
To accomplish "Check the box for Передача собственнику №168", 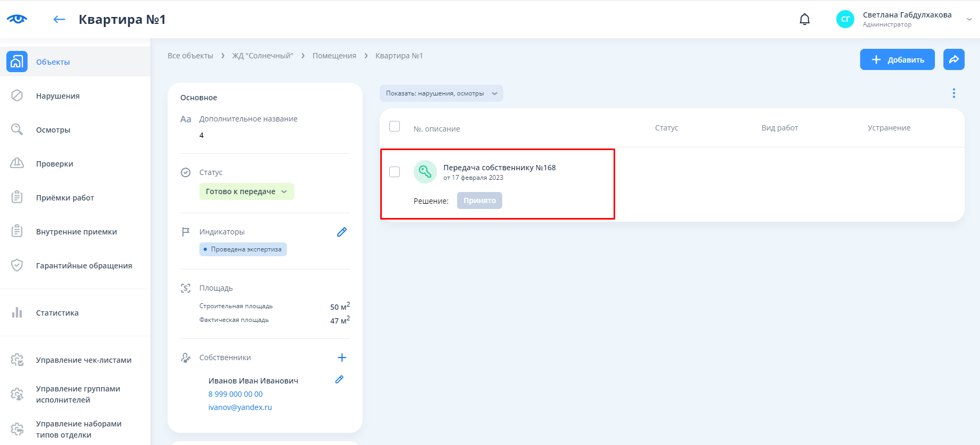I will tap(395, 172).
